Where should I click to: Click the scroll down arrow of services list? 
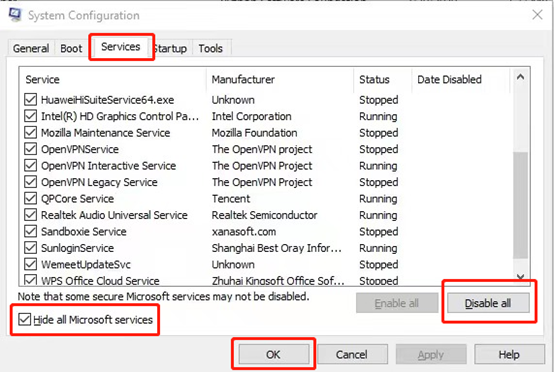click(520, 276)
